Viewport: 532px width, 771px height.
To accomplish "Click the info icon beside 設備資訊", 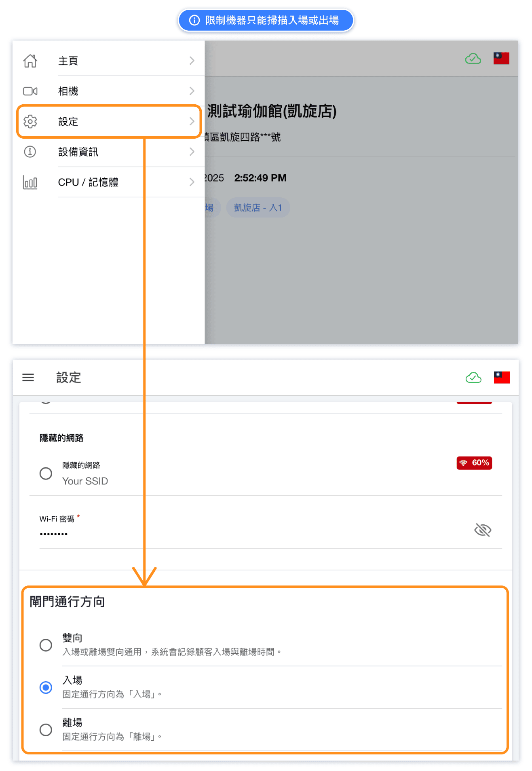I will tap(30, 152).
